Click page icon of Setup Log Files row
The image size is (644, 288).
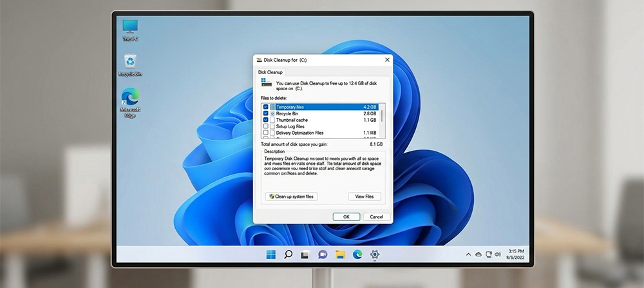272,126
